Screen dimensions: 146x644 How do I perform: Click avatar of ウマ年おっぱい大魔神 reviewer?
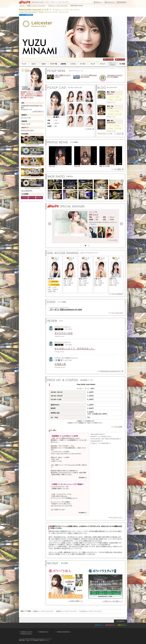pos(51,359)
